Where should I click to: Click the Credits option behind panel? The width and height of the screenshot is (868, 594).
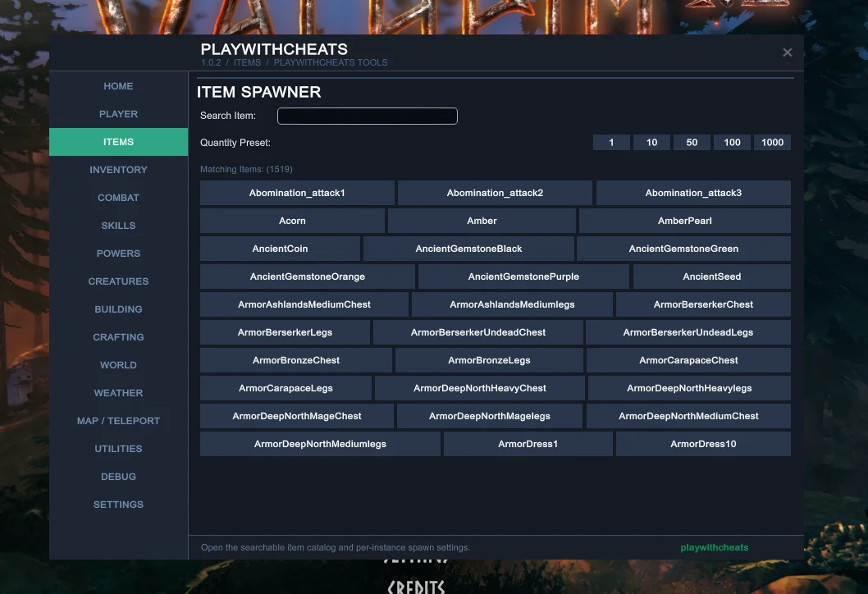pyautogui.click(x=416, y=587)
